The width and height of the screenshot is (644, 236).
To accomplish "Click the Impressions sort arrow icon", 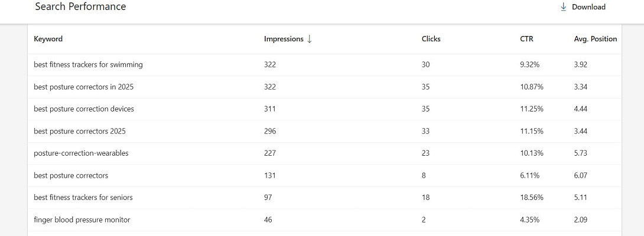I will pyautogui.click(x=310, y=39).
